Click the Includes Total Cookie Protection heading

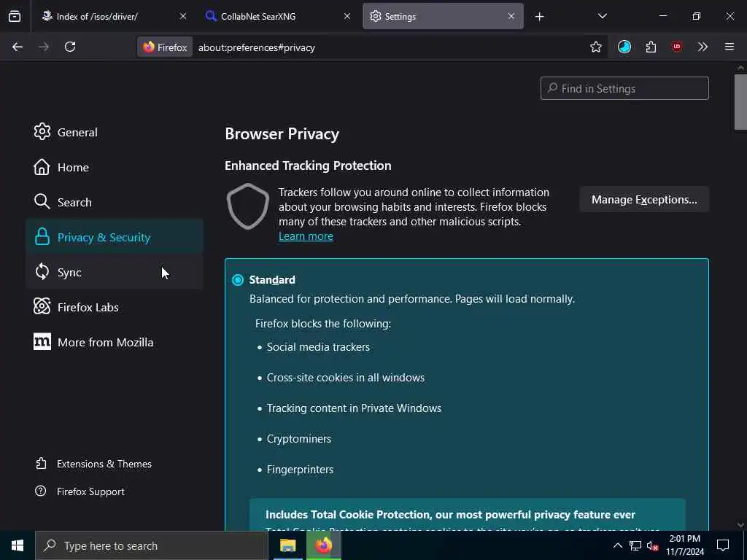pos(450,515)
